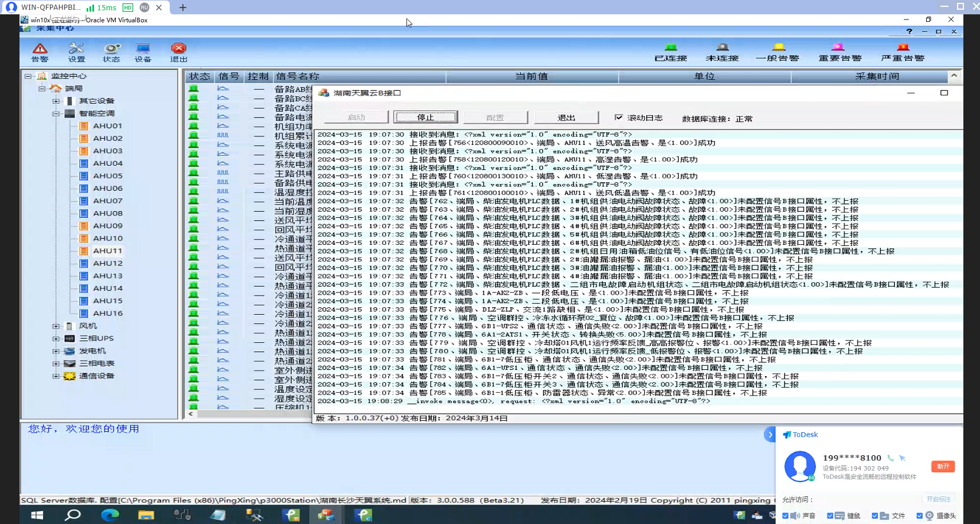Screen dimensions: 980x524
Task: Select the AHU04 blue device icon
Action: 84,163
